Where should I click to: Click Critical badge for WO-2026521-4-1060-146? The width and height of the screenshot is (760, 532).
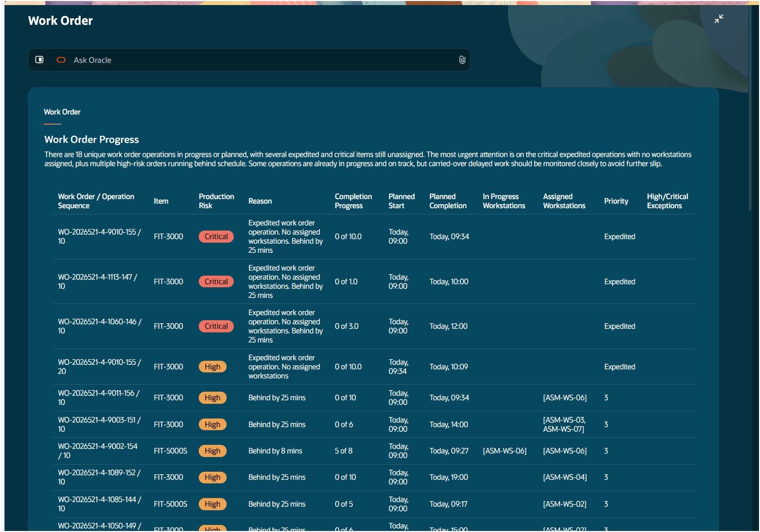(x=216, y=326)
